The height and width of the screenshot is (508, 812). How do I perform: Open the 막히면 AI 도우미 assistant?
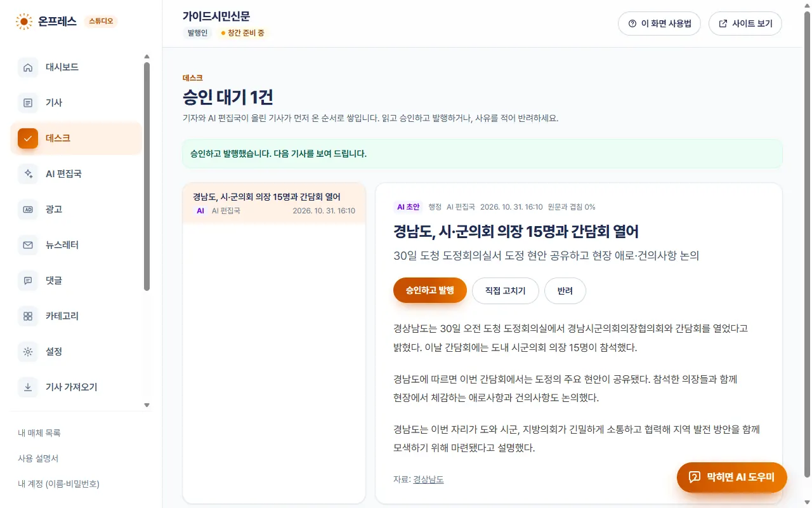tap(732, 478)
